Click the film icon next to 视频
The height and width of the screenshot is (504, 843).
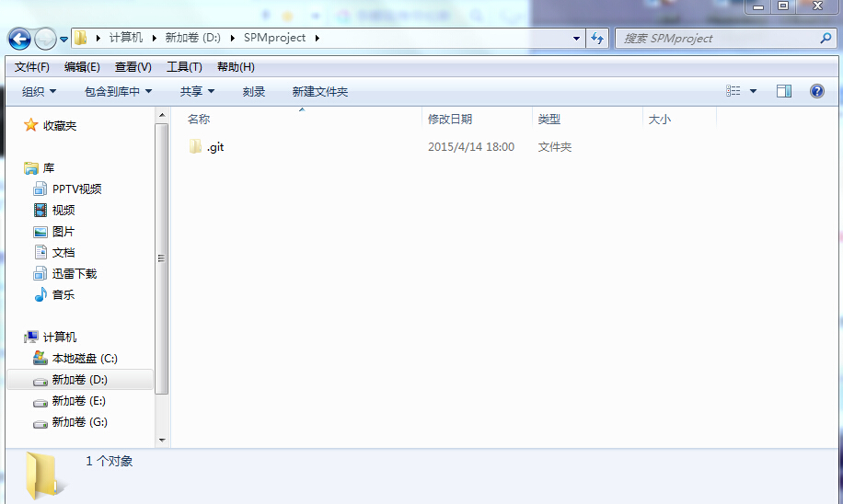pos(40,210)
